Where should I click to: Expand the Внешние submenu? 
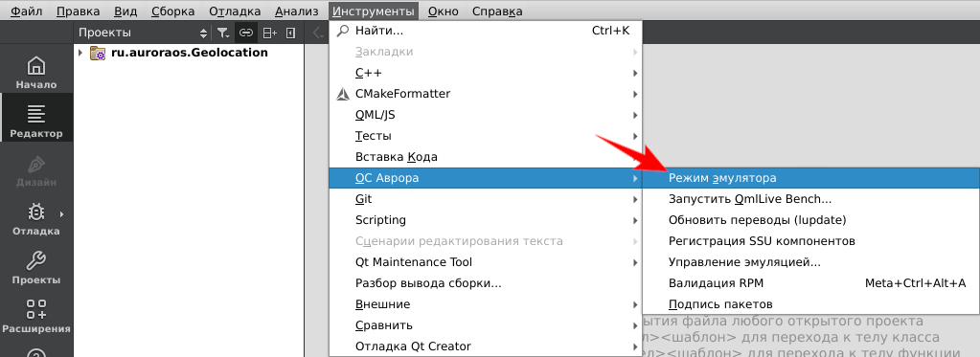tap(486, 304)
